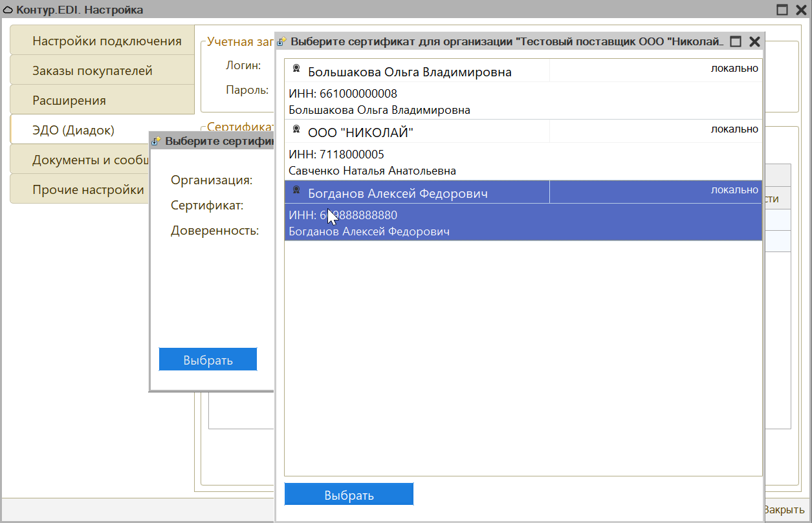Click the Богданов Алексей Федорович owner name subtext
Viewport: 812px width, 523px height.
(369, 231)
